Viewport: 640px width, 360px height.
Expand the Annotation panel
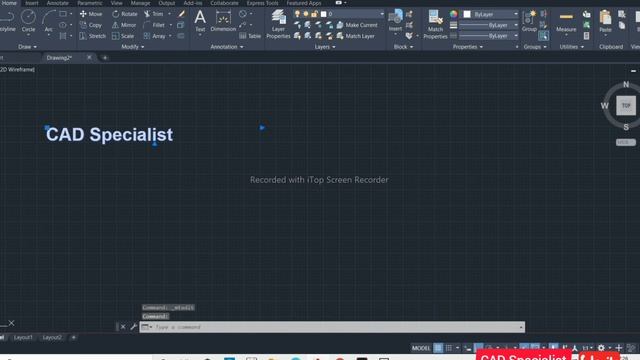coord(227,47)
